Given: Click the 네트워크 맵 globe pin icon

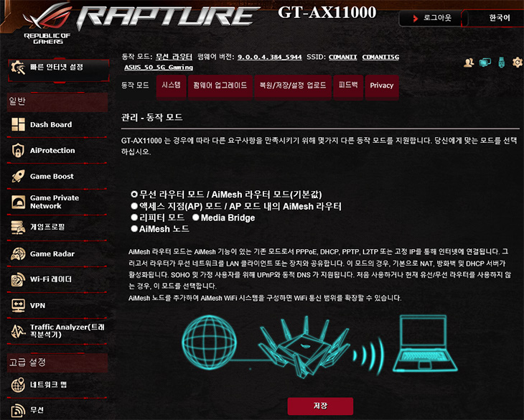Looking at the screenshot, I should (18, 385).
